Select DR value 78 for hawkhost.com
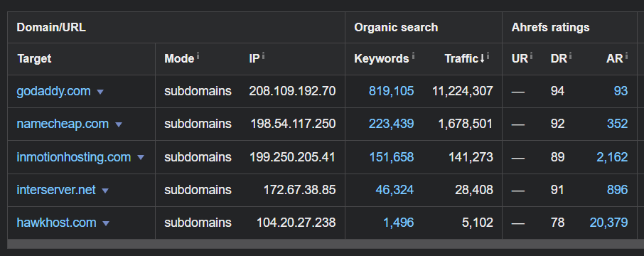 pos(557,223)
